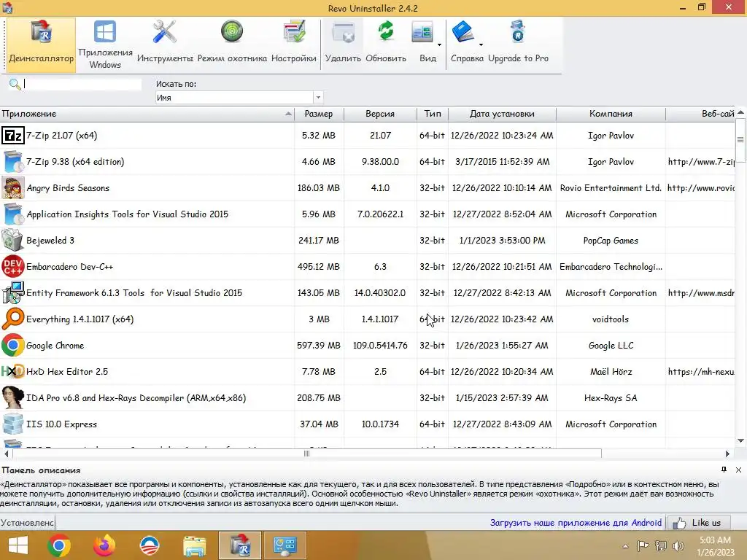The height and width of the screenshot is (560, 747).
Task: Open Настройки settings icon
Action: coord(294,32)
